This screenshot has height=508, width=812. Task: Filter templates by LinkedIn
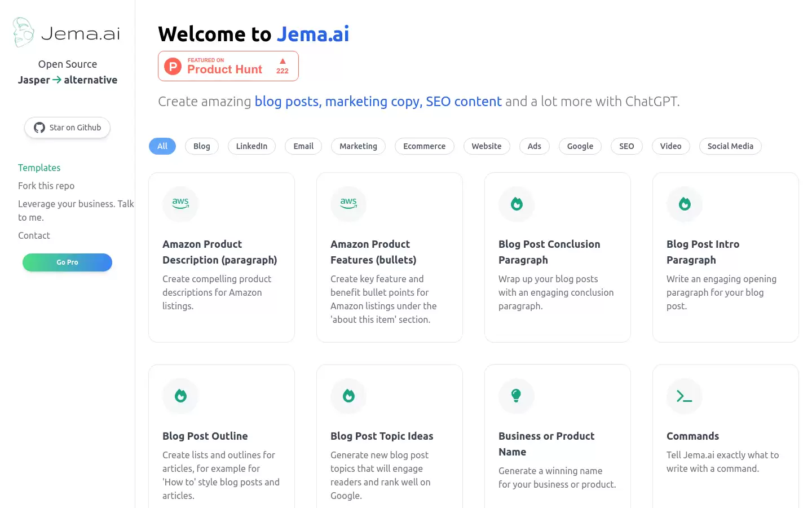(251, 146)
